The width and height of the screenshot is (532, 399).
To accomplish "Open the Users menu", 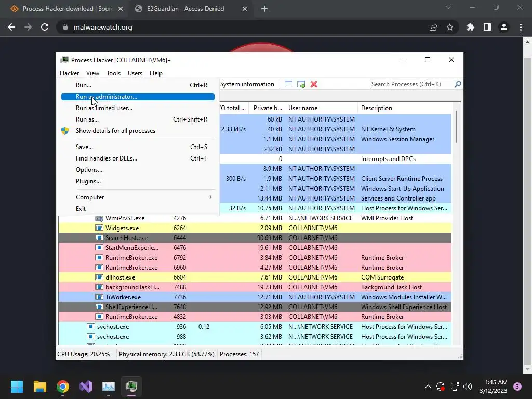I will point(135,73).
